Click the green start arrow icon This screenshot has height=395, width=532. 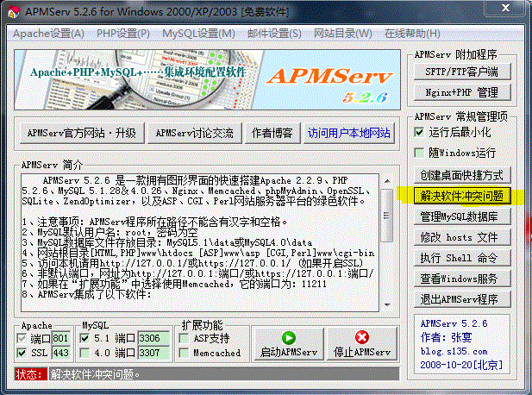(x=289, y=338)
